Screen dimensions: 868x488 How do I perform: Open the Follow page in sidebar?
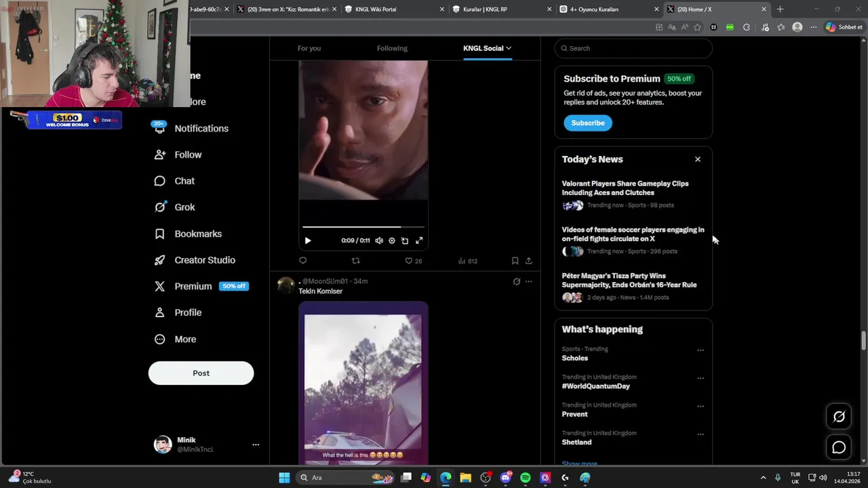click(178, 155)
